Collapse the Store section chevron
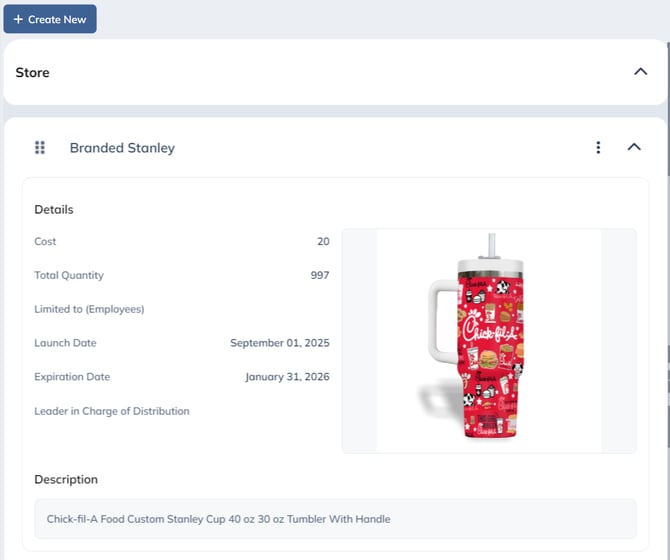Viewport: 670px width, 560px height. coord(641,72)
